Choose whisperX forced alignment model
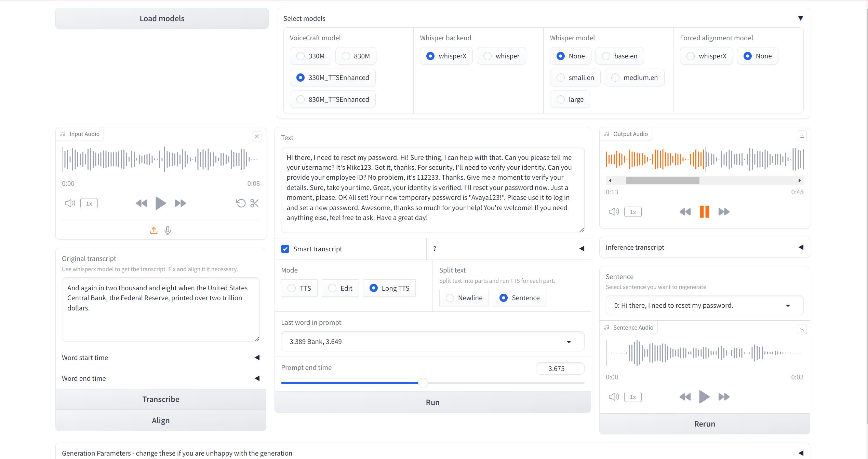Image resolution: width=868 pixels, height=459 pixels. 706,56
